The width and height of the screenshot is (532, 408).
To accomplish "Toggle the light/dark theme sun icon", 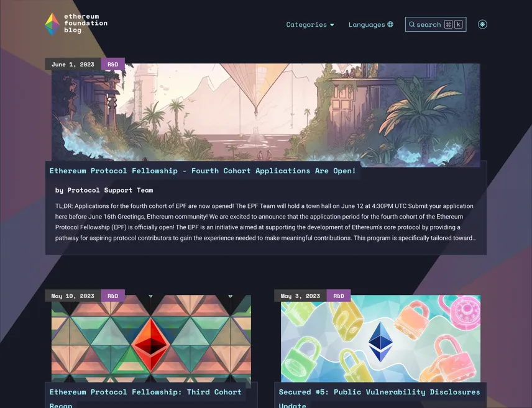I will pos(482,24).
